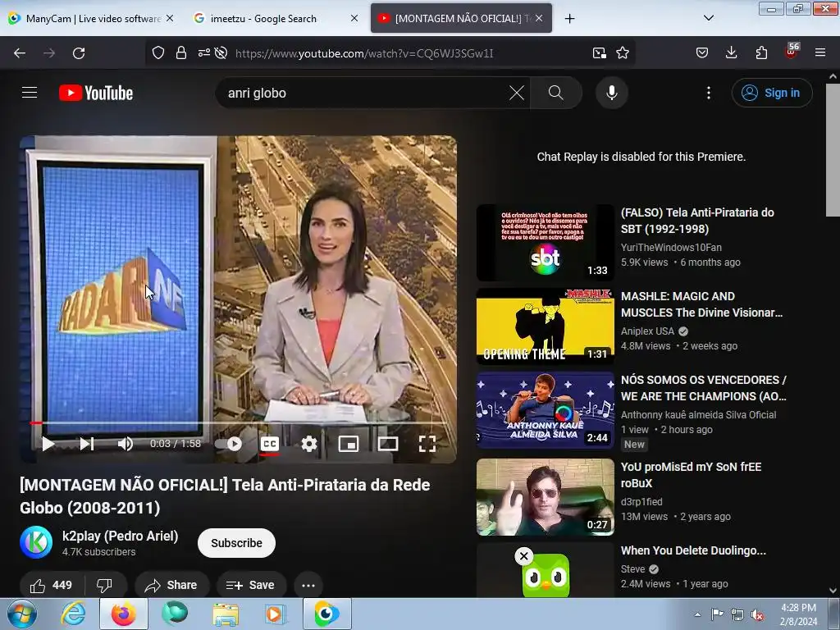Seek on the red video progress bar
The image size is (840, 630).
(x=238, y=423)
